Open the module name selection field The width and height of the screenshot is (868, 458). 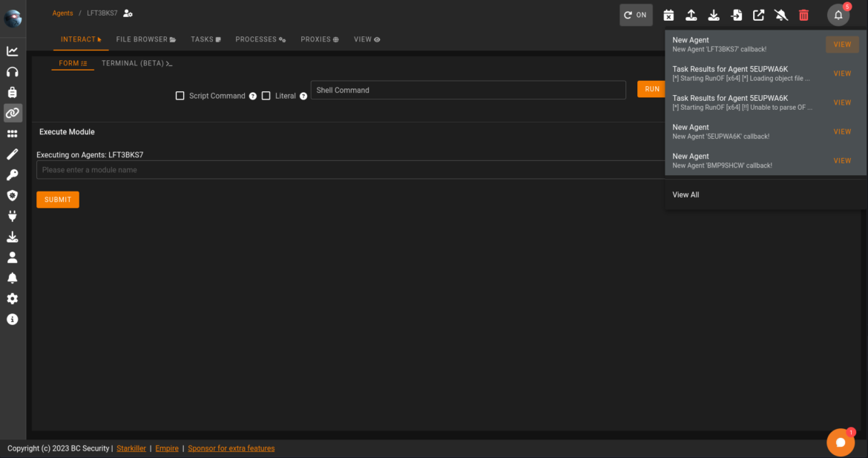(x=349, y=170)
